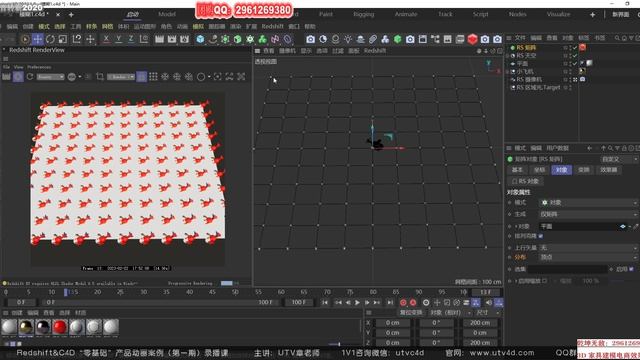The height and width of the screenshot is (360, 640).
Task: Expand the 小飞机 object hierarchy
Action: (x=508, y=71)
